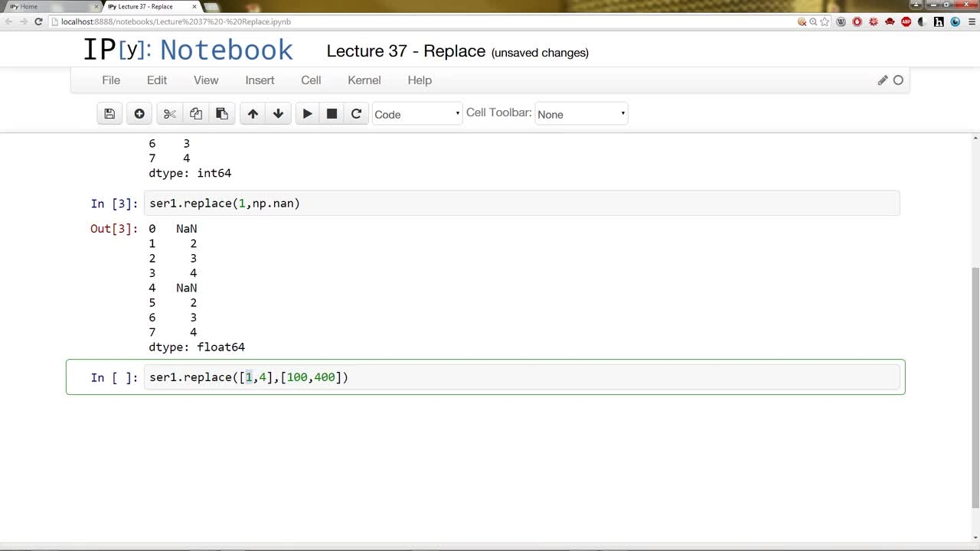The width and height of the screenshot is (980, 551).
Task: Interrupt the kernel with the stop icon
Action: pyautogui.click(x=332, y=114)
